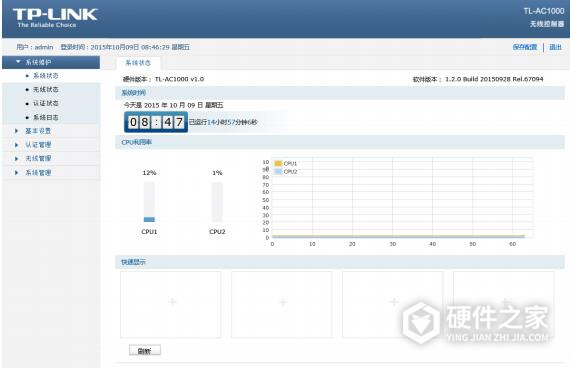Screen dimensions: 570x371
Task: Click the 系统时间 section header
Action: coord(340,93)
